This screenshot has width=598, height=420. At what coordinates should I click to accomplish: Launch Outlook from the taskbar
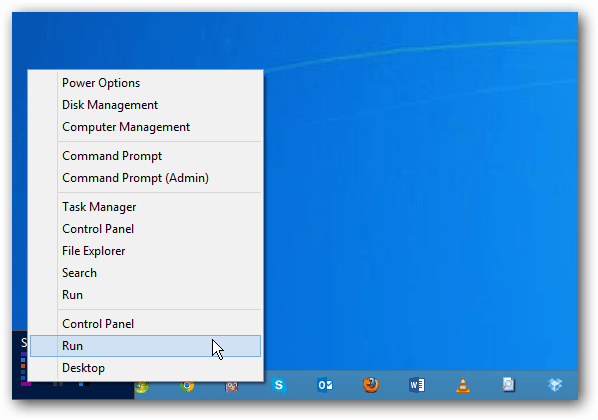coord(325,385)
